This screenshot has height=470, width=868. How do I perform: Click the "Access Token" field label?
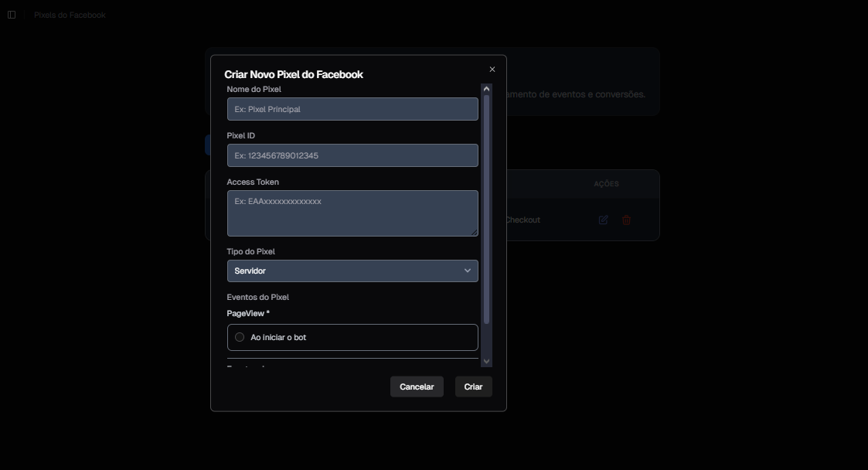253,182
